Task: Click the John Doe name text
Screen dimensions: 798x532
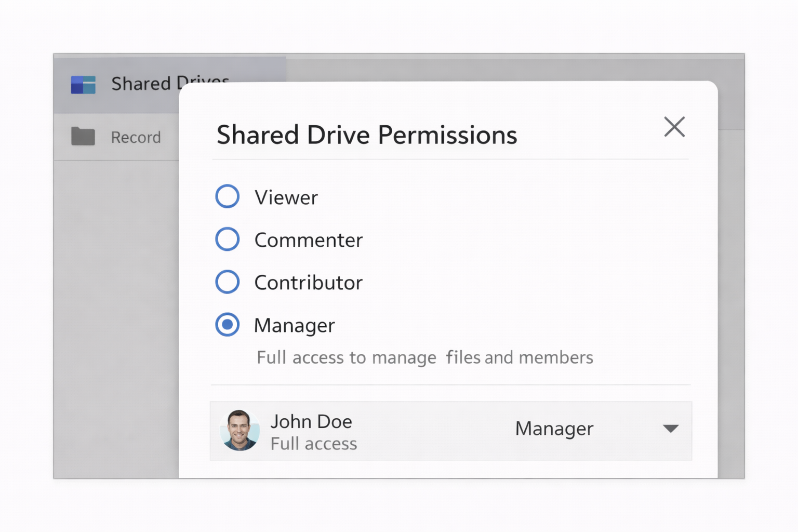Action: click(311, 421)
